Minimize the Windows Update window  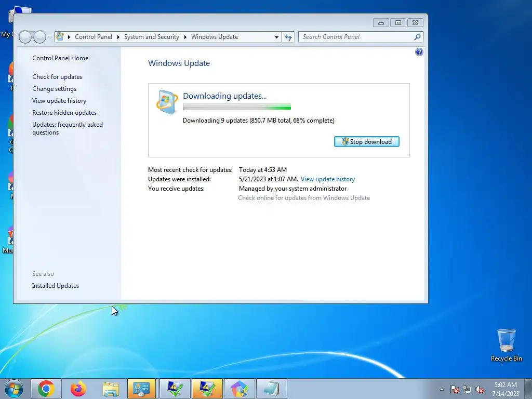coord(381,23)
